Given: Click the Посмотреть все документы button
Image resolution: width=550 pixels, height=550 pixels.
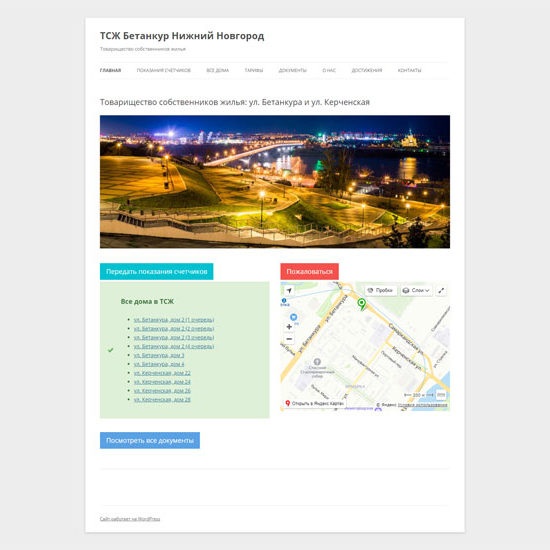Looking at the screenshot, I should coord(150,440).
